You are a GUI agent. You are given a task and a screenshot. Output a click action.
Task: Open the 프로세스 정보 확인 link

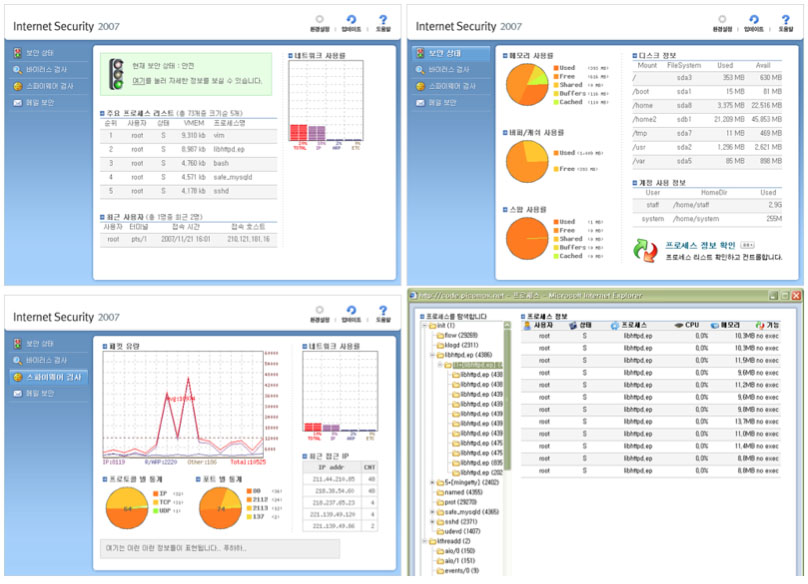tap(700, 245)
